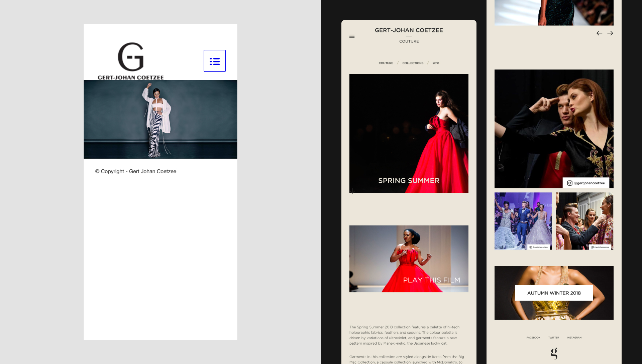Select 2018 breadcrumb item
Image resolution: width=642 pixels, height=364 pixels.
(436, 63)
